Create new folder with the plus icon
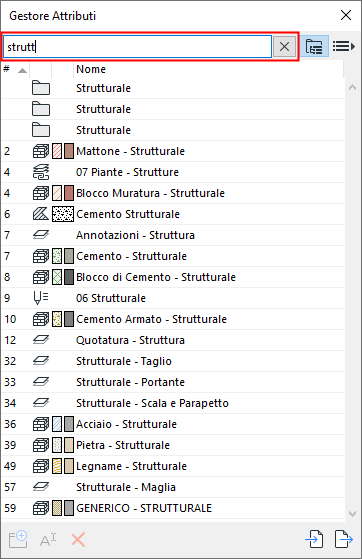The image size is (362, 559). pos(18,539)
